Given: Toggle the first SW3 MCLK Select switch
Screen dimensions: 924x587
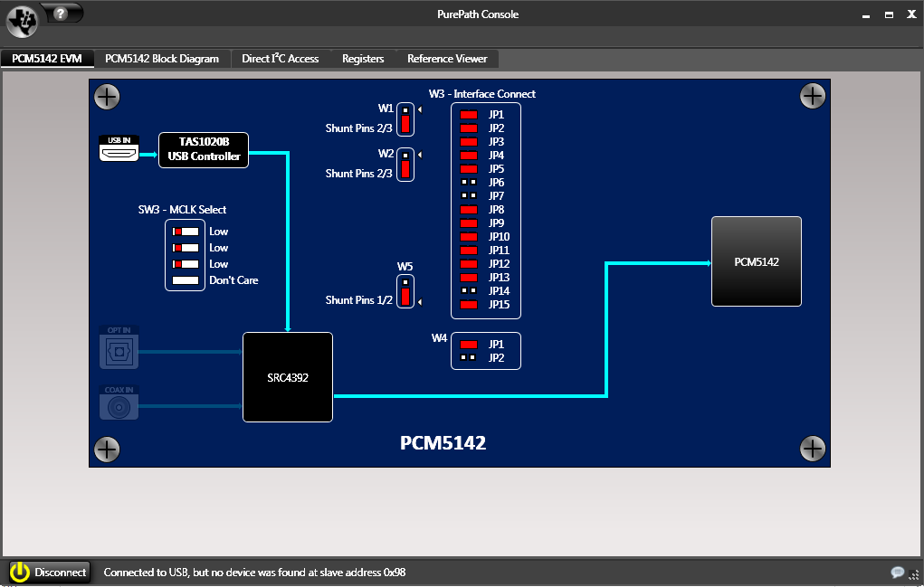Looking at the screenshot, I should point(186,232).
